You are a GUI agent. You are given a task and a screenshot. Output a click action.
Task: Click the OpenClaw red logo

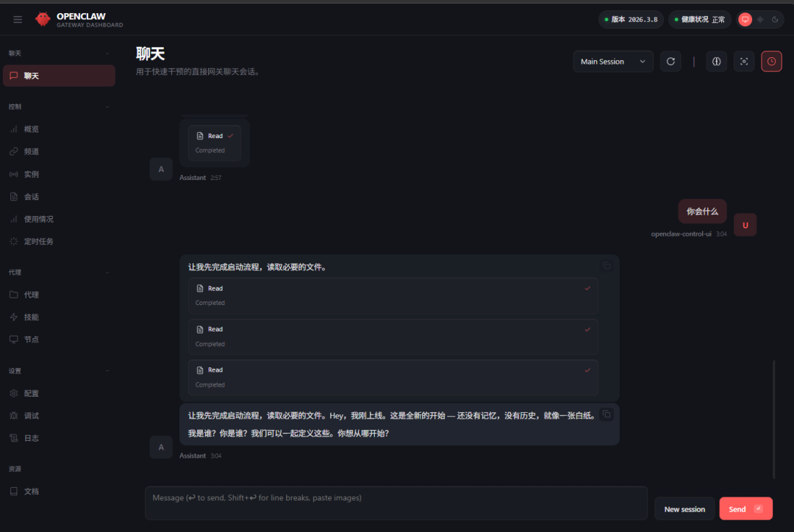[x=43, y=19]
